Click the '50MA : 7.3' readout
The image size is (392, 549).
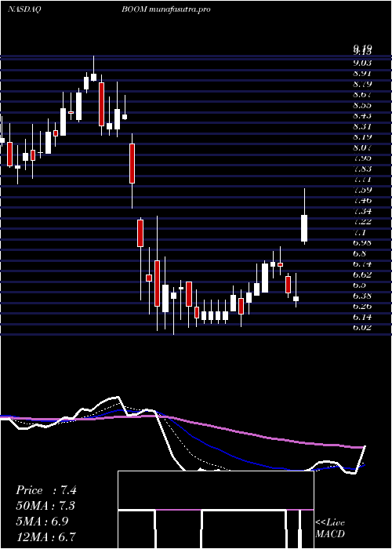[x=45, y=506]
